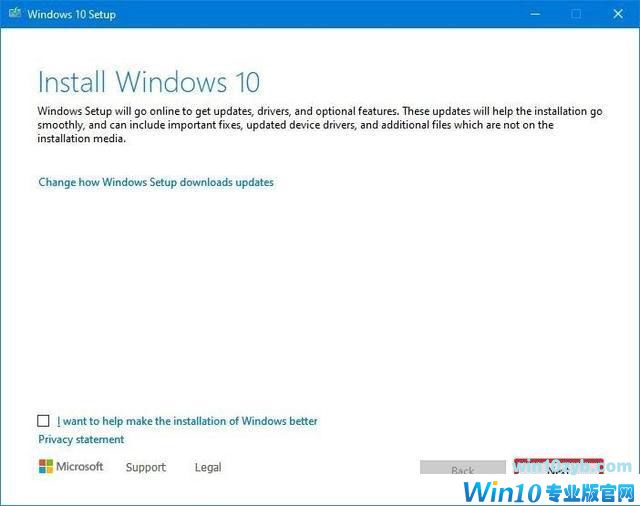Viewport: 640px width, 506px height.
Task: Open 'Change how Windows Setup downloads updates' link
Action: click(156, 182)
